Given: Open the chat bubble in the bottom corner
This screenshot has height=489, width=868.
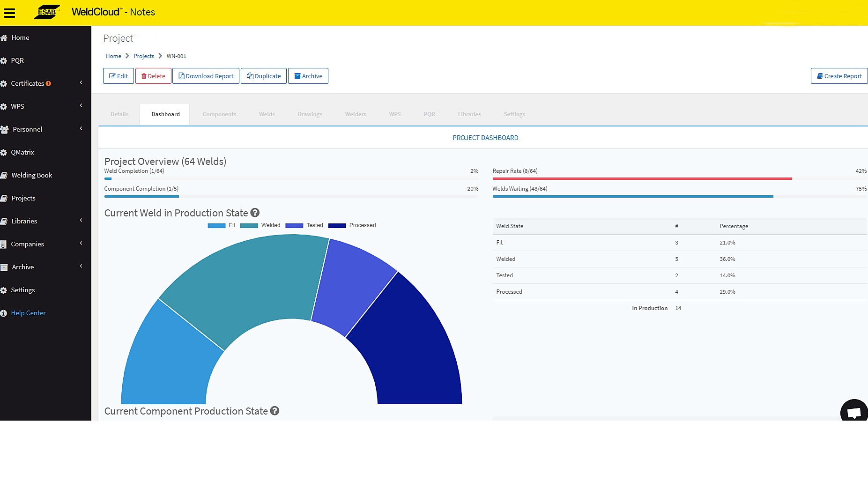Looking at the screenshot, I should (855, 412).
